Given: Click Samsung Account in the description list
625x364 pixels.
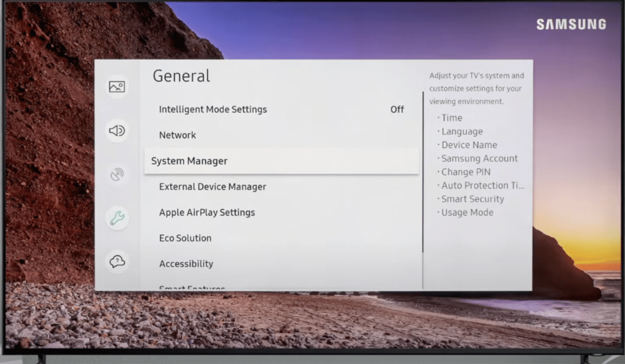Looking at the screenshot, I should pyautogui.click(x=479, y=159).
